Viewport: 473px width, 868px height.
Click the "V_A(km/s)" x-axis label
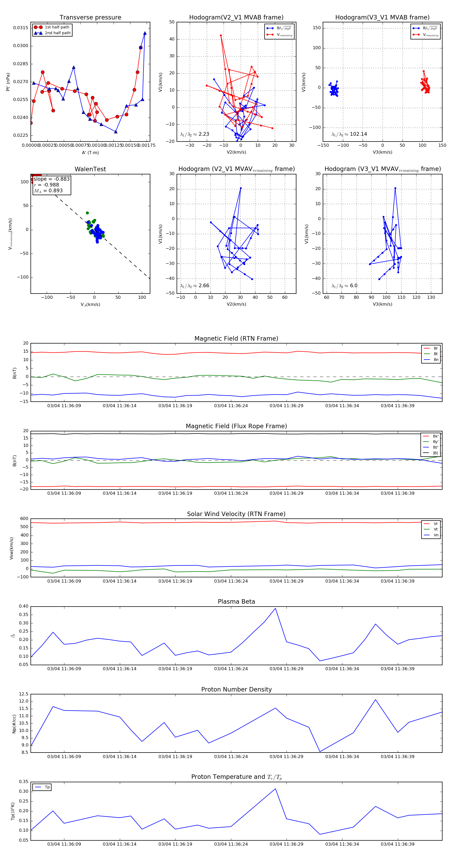click(90, 305)
